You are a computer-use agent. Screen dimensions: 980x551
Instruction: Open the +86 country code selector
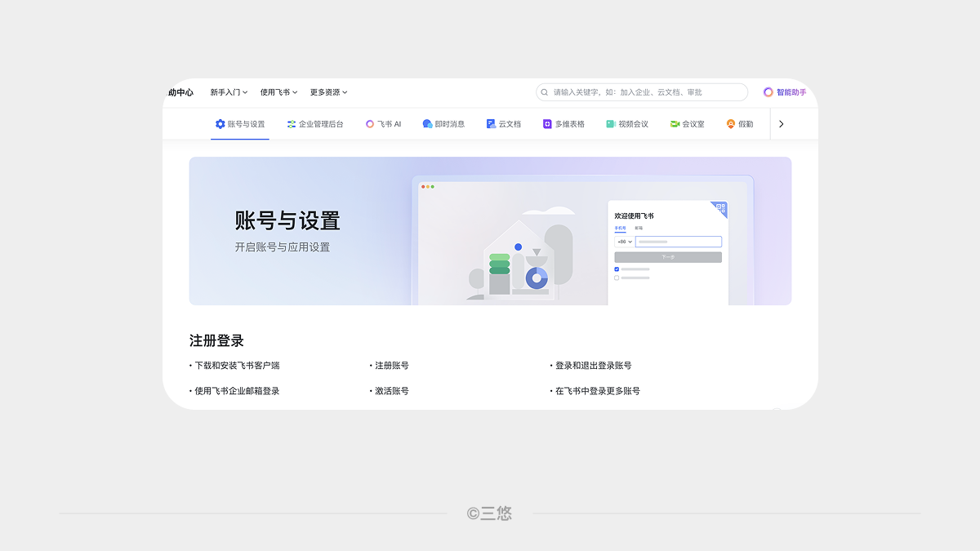click(x=623, y=242)
